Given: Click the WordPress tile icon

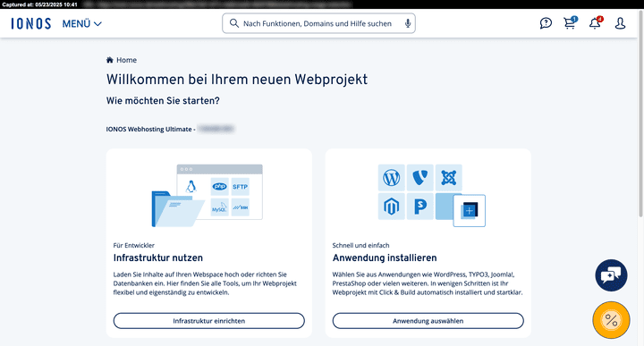Looking at the screenshot, I should (392, 178).
